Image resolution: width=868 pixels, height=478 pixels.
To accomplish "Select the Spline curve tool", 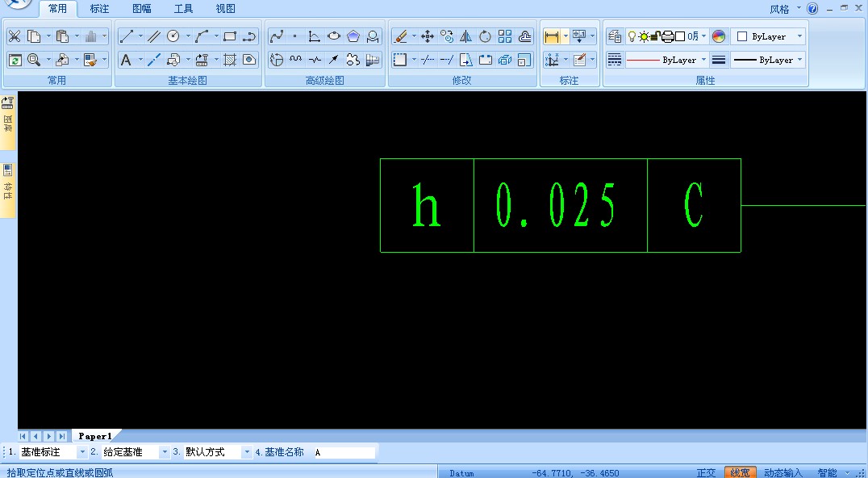I will point(276,36).
